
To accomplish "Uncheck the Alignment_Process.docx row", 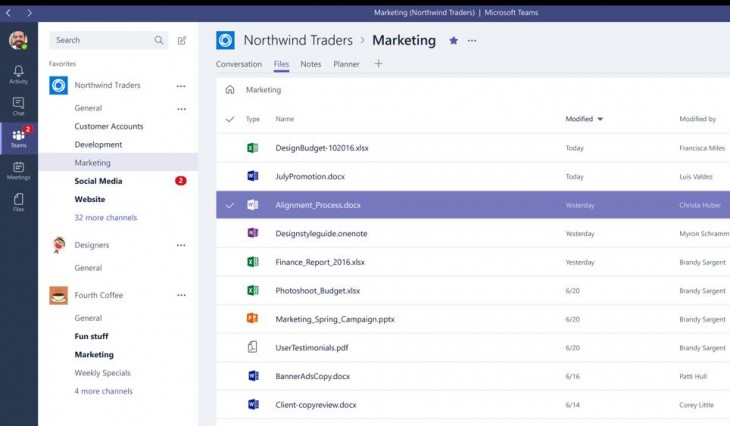I will [230, 205].
